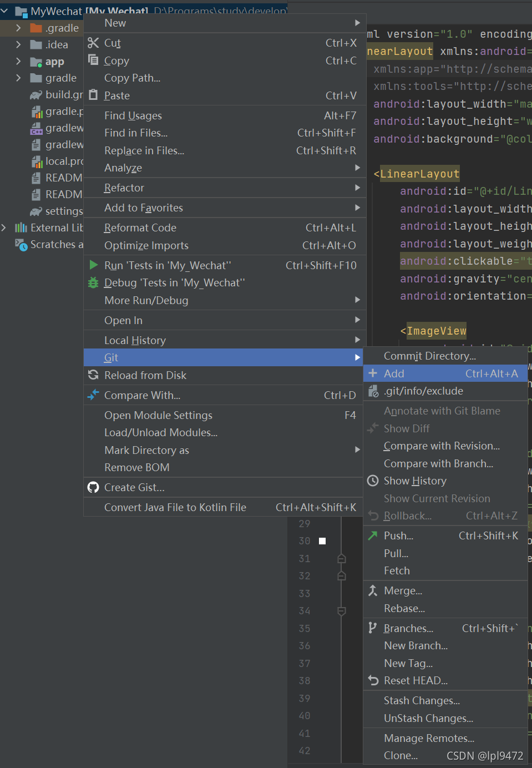
Task: Click the clock icon beside Show History
Action: click(x=373, y=481)
